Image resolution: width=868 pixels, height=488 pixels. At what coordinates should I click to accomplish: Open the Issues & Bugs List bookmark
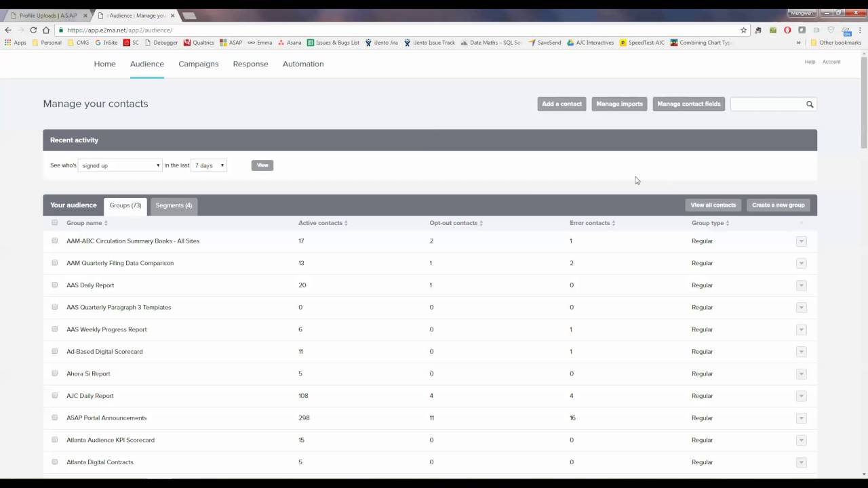tap(333, 43)
